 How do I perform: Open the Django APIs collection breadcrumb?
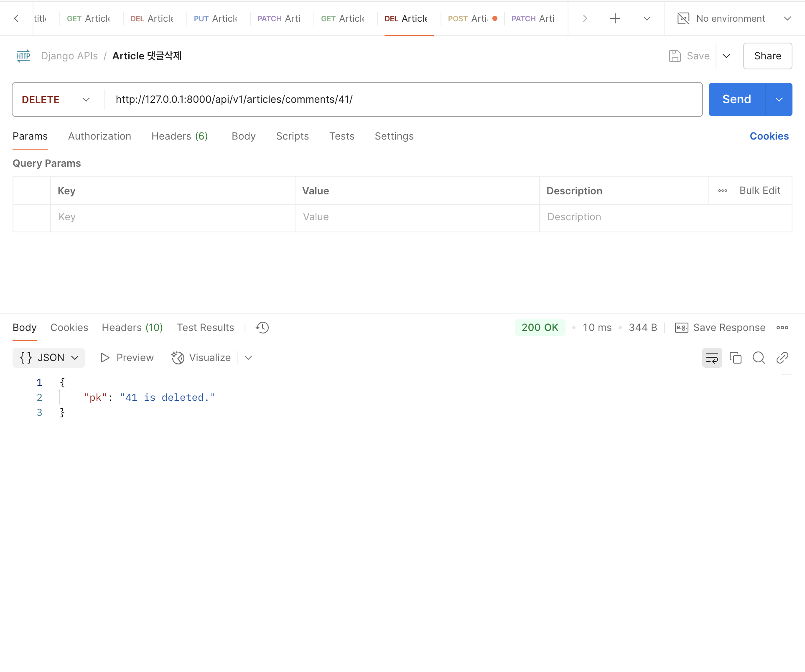(69, 56)
